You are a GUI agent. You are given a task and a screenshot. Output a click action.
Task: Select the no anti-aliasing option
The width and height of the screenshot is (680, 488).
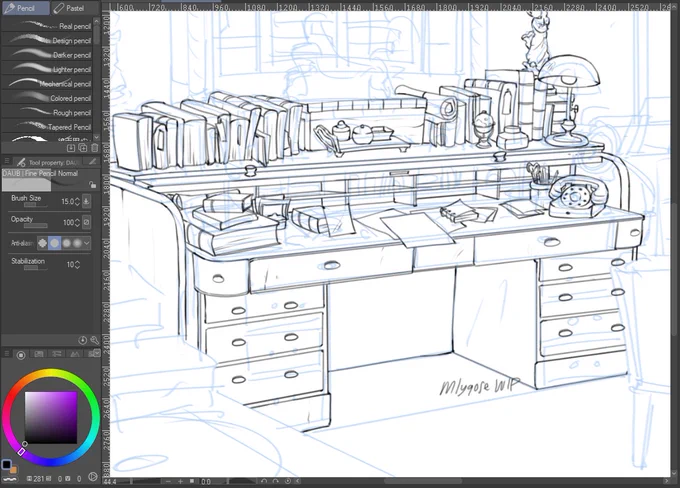tap(42, 243)
